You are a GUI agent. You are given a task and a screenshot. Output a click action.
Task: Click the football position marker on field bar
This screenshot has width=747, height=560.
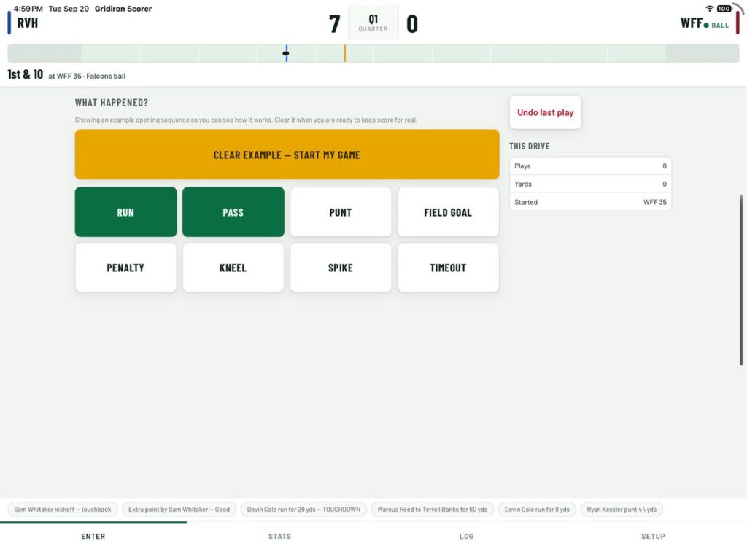pyautogui.click(x=286, y=53)
